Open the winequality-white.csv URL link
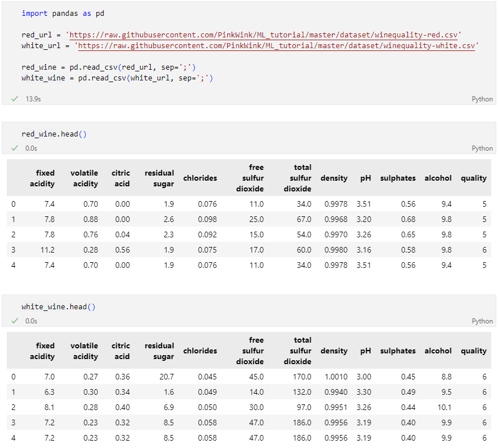The height and width of the screenshot is (448, 498). 276,46
